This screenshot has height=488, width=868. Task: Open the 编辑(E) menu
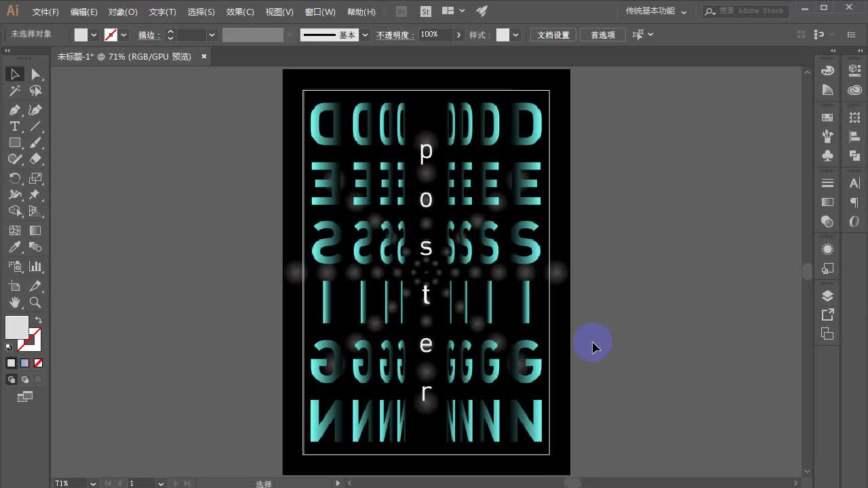(84, 12)
